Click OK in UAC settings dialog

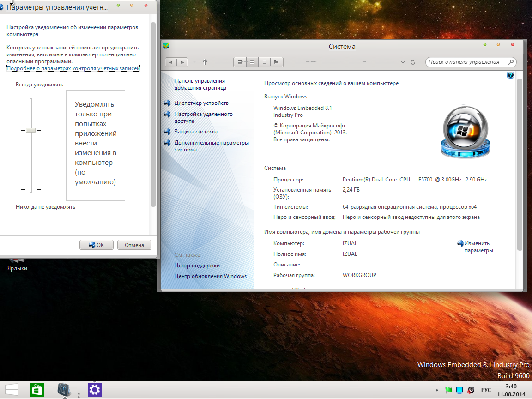[97, 245]
